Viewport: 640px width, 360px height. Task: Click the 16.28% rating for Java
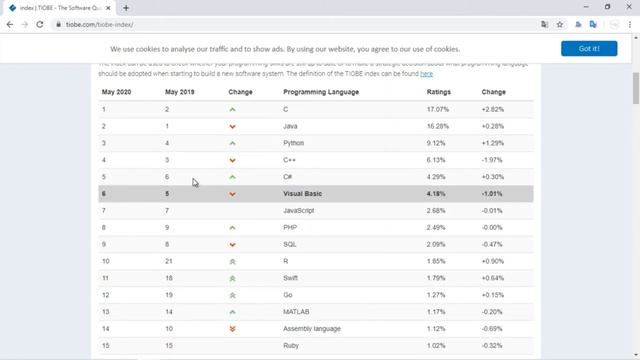click(x=438, y=126)
